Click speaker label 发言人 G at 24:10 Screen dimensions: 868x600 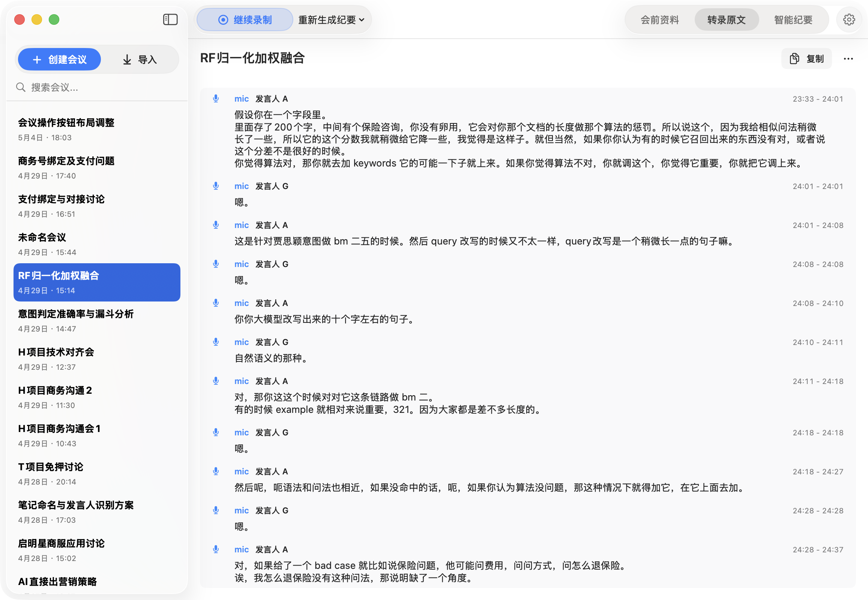(x=272, y=342)
